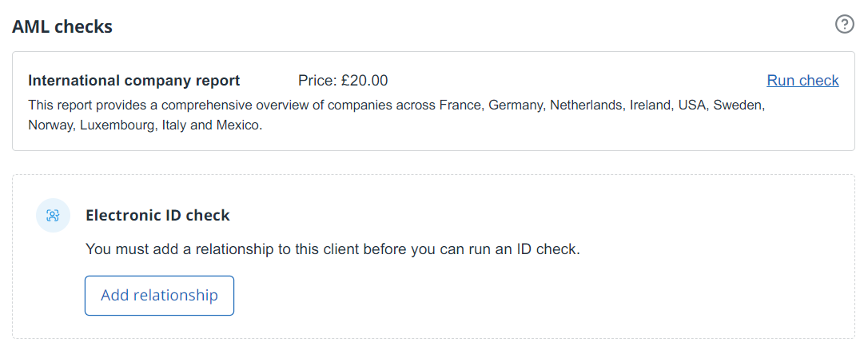Click the help question mark icon
Viewport: 868px width, 350px height.
pyautogui.click(x=844, y=24)
